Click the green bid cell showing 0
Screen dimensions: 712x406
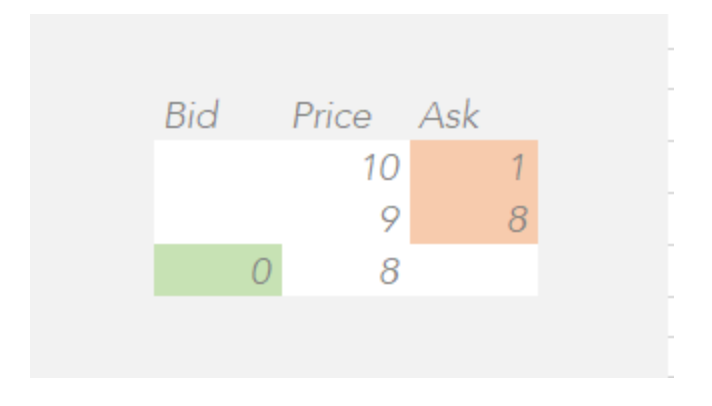(218, 270)
